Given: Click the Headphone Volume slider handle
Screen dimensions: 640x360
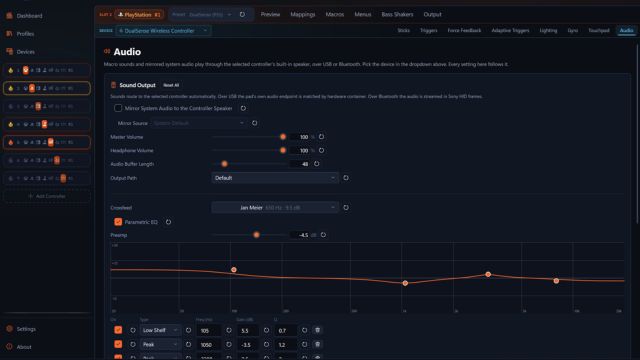Looking at the screenshot, I should point(283,150).
